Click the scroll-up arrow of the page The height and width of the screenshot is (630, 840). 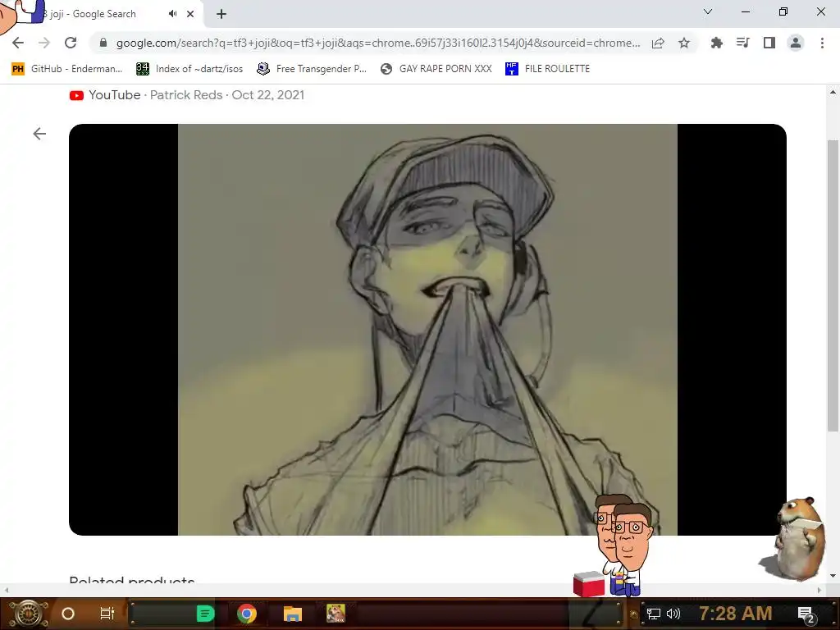point(833,92)
